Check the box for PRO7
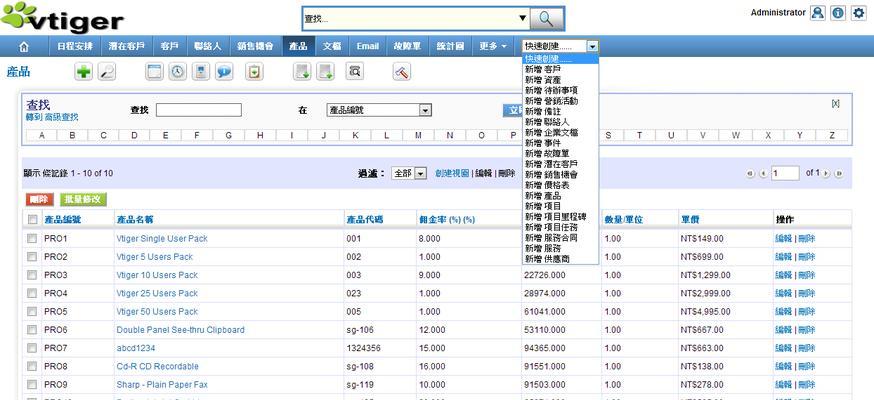The width and height of the screenshot is (874, 400). coord(32,348)
